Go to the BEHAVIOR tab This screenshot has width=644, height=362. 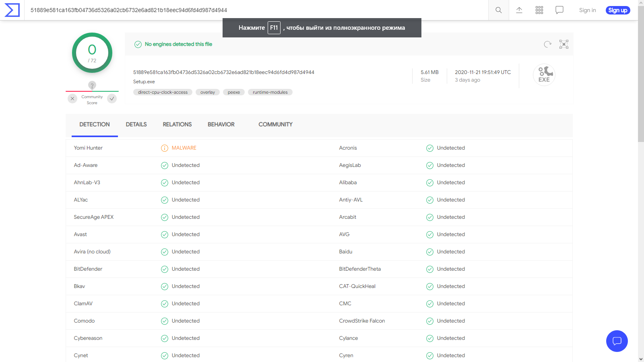click(221, 125)
